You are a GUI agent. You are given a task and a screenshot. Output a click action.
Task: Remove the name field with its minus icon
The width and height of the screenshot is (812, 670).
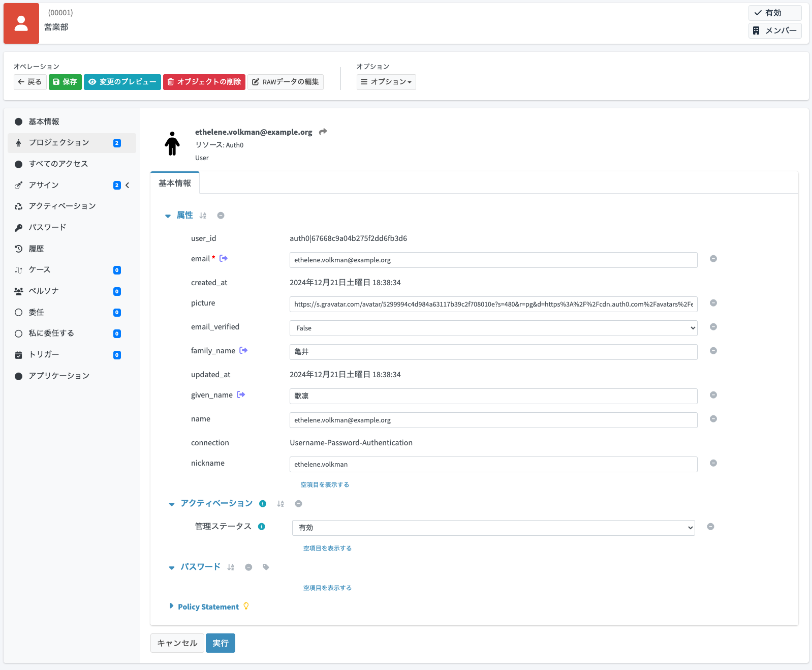tap(713, 419)
